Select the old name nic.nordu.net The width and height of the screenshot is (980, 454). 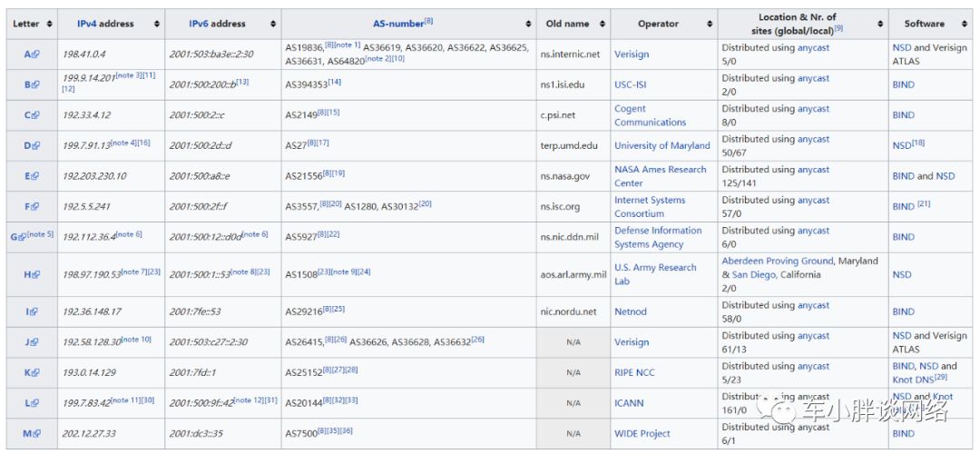(x=568, y=311)
